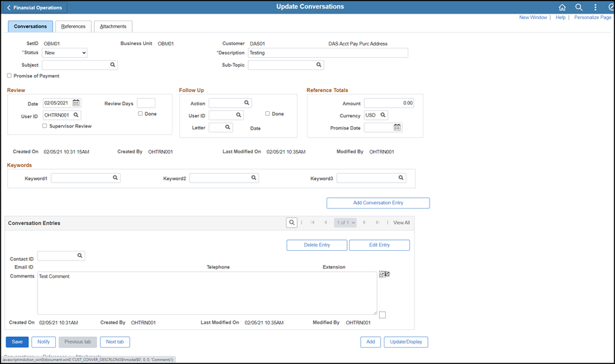Click the Home icon in header
This screenshot has height=364, width=615.
562,7
